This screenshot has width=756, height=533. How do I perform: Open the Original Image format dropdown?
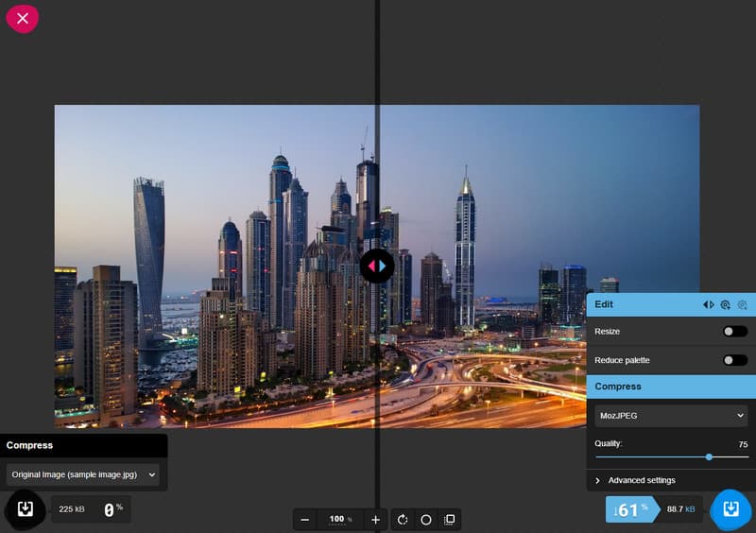83,474
